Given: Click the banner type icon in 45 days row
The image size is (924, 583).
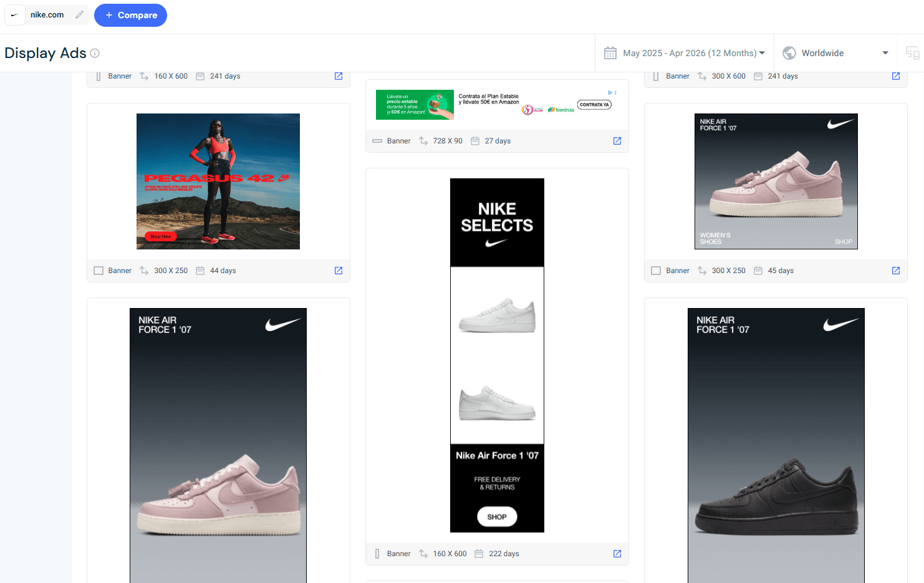Looking at the screenshot, I should pos(656,271).
